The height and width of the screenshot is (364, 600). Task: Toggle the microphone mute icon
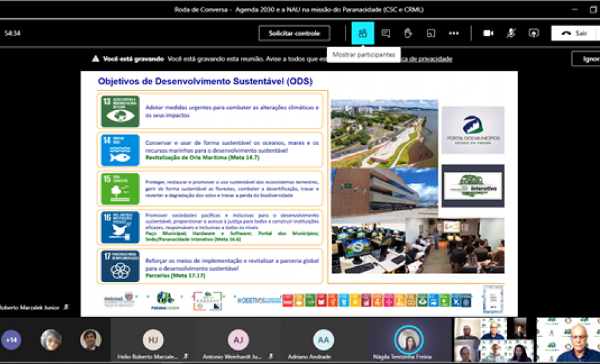(511, 33)
